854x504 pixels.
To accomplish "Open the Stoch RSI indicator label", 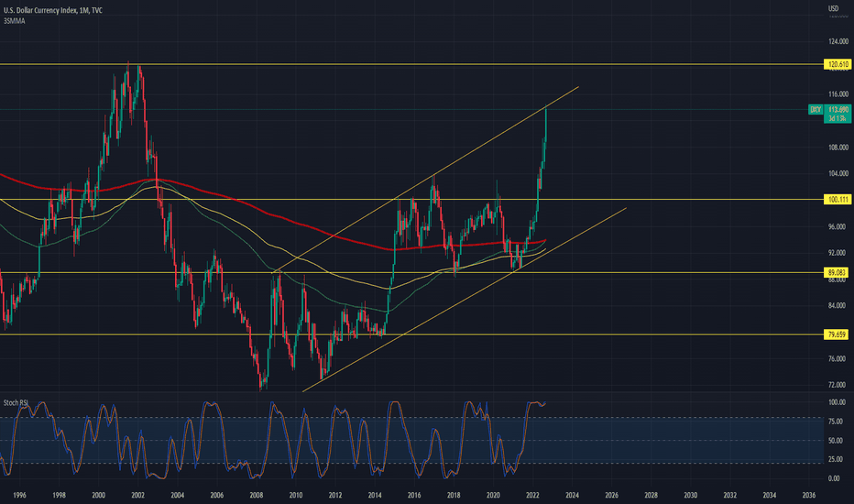I will 16,403.
